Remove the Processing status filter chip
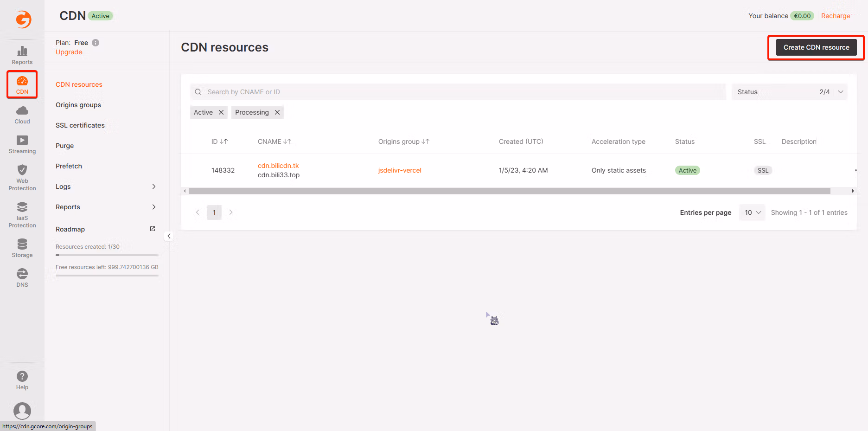Screen dimensions: 868x431 point(277,112)
